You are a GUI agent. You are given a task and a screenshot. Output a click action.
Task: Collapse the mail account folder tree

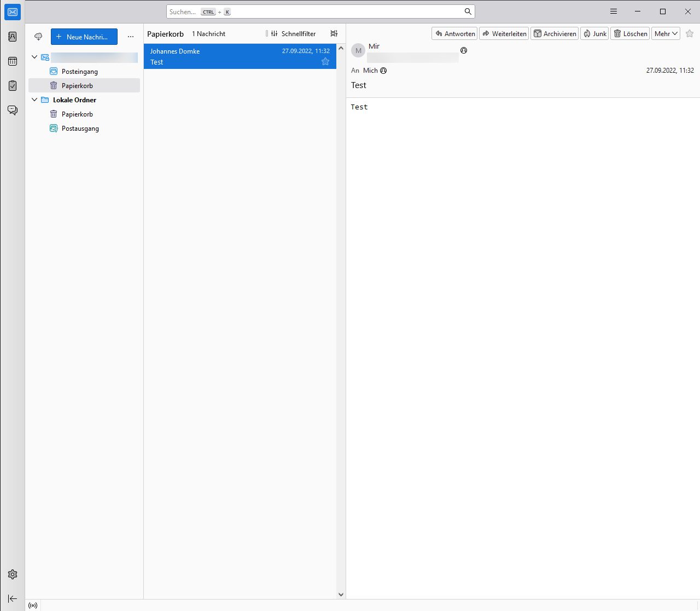[x=34, y=57]
